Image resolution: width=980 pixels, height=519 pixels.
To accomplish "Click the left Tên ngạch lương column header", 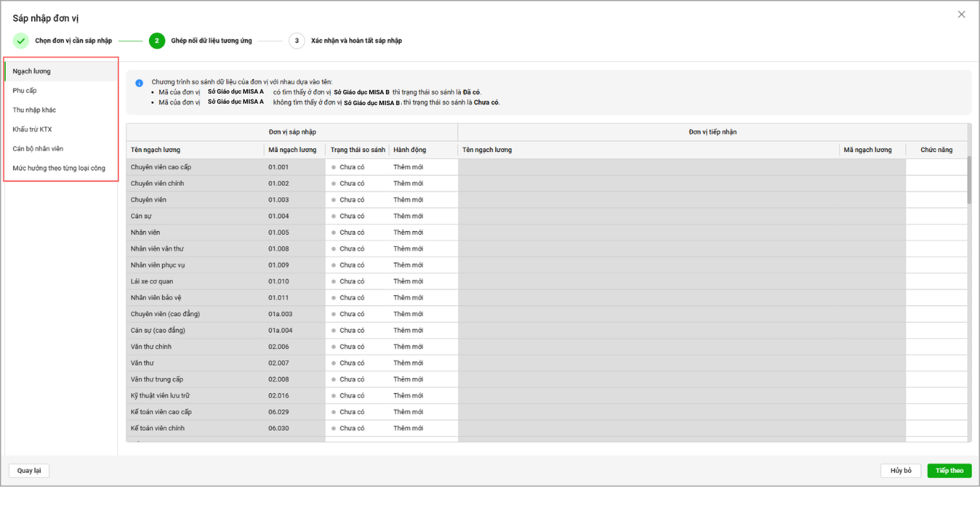I will click(x=195, y=150).
